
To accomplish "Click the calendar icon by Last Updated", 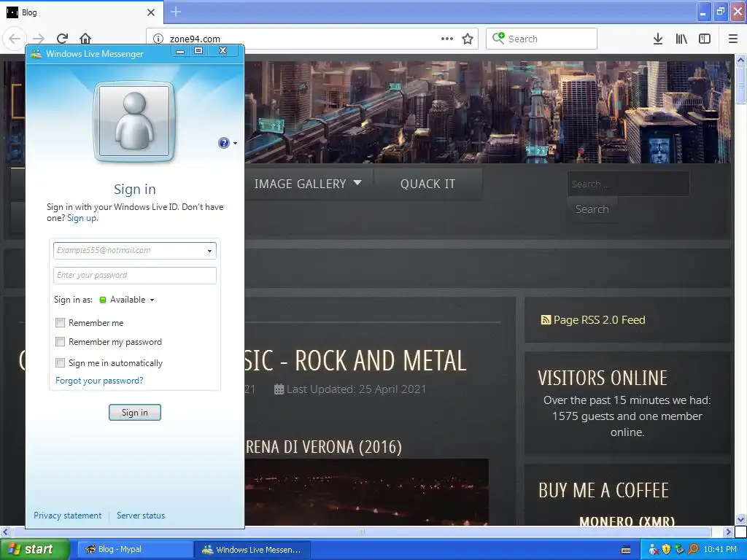I will (x=279, y=389).
